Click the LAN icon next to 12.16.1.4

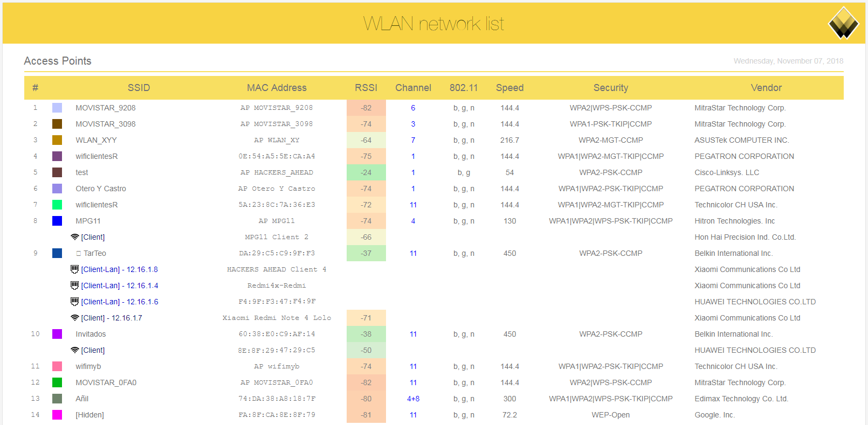75,285
